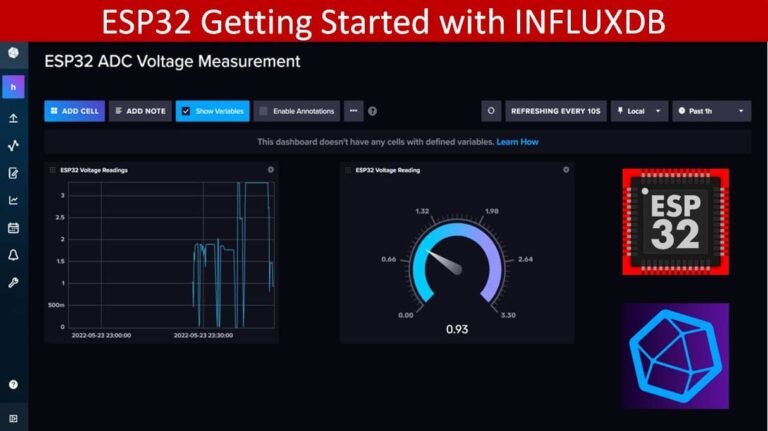Open Alerts bell icon in sidebar
This screenshot has width=768, height=431.
[13, 255]
